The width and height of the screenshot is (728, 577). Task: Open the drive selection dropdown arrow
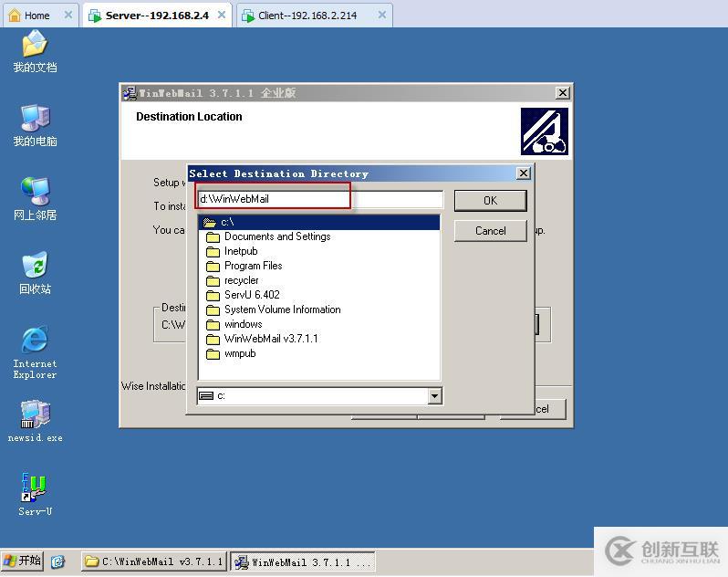coord(434,396)
